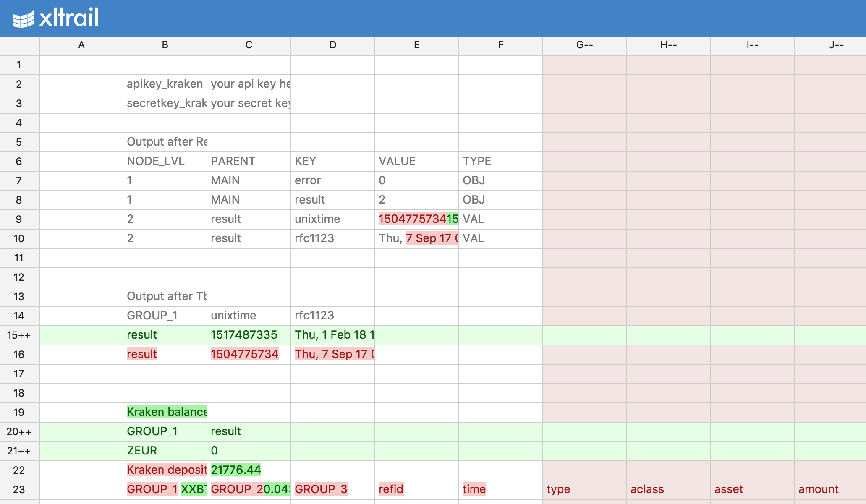
Task: Click the 'Output after Re' cell in row 5
Action: pyautogui.click(x=165, y=142)
